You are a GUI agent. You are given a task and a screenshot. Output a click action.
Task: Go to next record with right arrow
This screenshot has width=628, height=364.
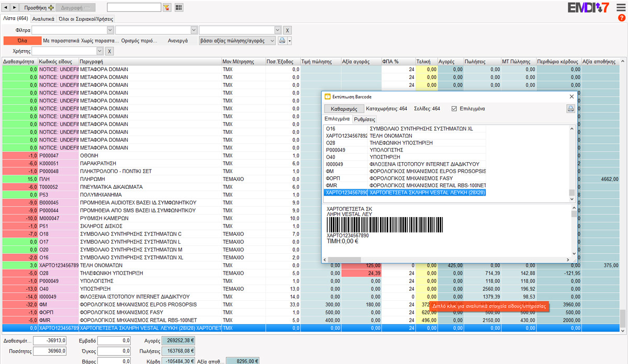point(15,7)
